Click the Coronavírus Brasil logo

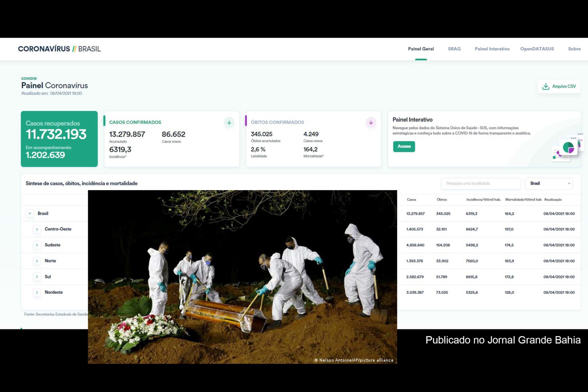59,49
